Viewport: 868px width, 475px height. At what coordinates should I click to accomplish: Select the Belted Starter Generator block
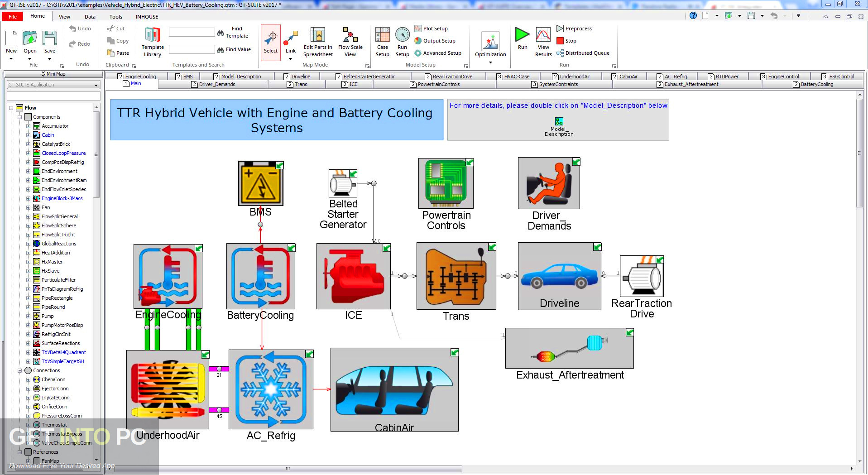(343, 183)
